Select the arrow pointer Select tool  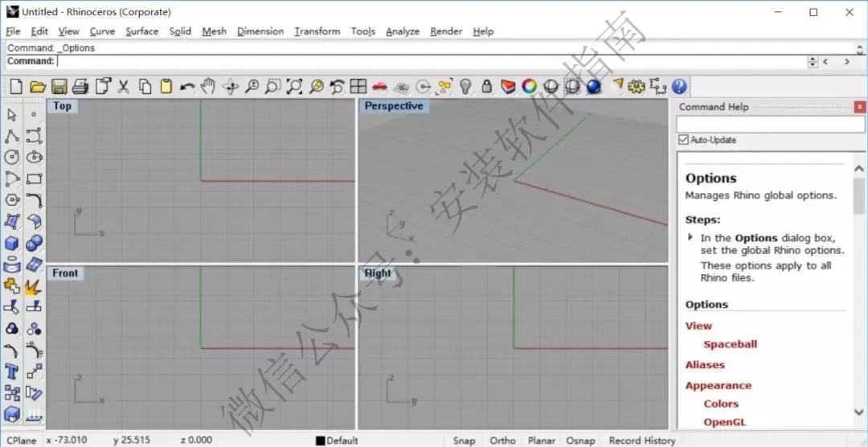[x=11, y=115]
